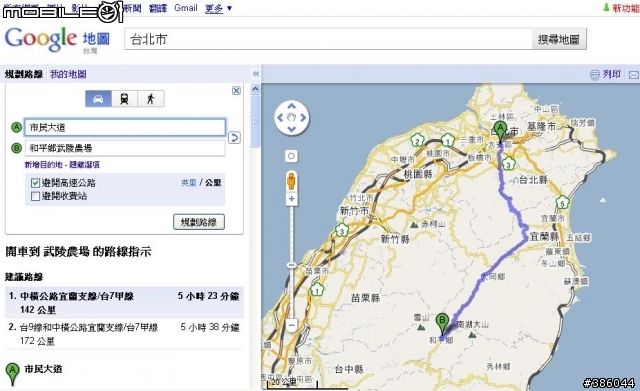The height and width of the screenshot is (391, 640).
Task: Click the 桃園縣 label on the map
Action: (418, 174)
